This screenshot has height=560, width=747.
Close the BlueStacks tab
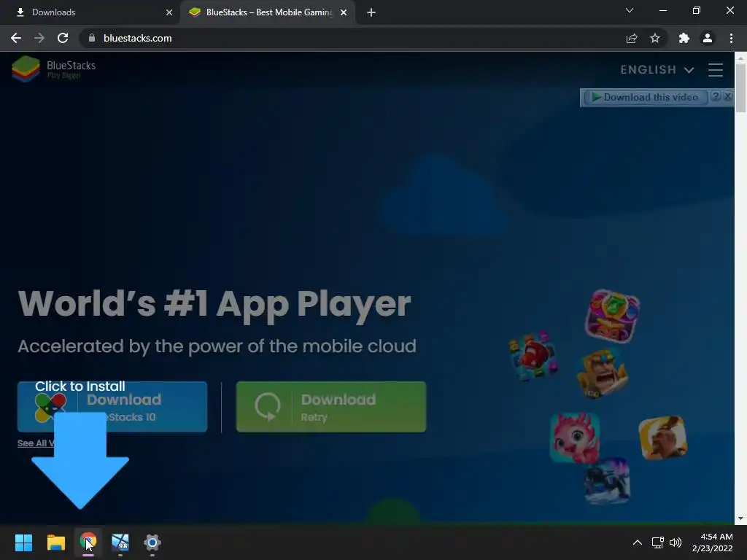pos(344,12)
